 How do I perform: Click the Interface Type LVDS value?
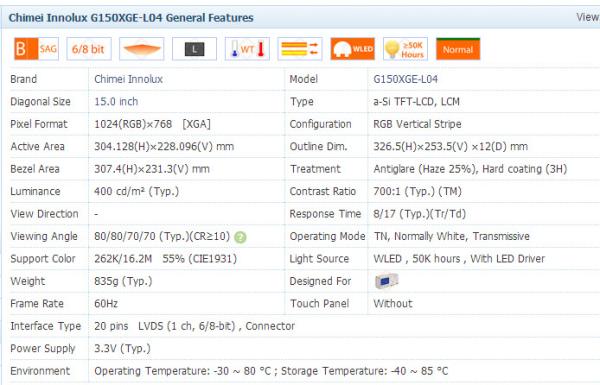(x=194, y=326)
